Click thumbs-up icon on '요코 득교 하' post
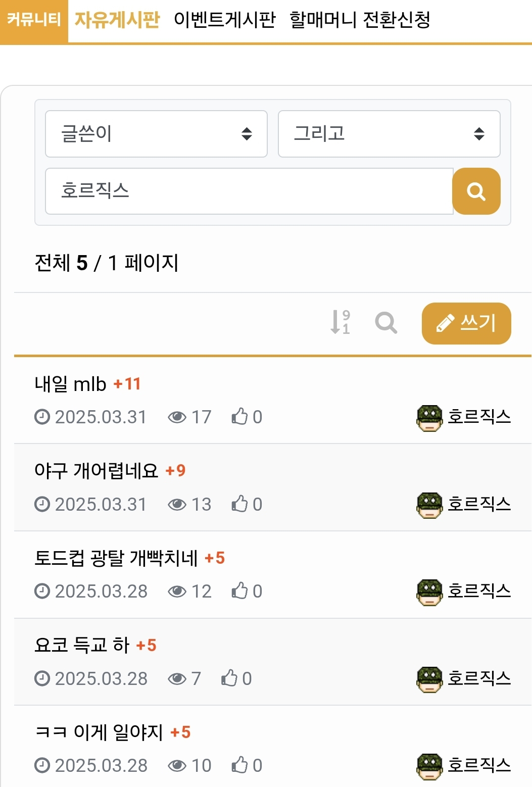This screenshot has height=787, width=532. click(x=229, y=678)
